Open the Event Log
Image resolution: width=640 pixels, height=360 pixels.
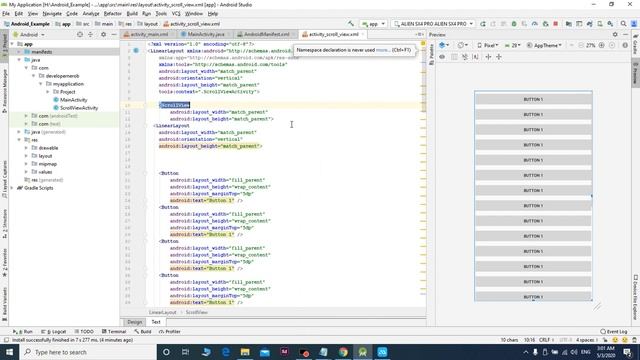point(613,331)
